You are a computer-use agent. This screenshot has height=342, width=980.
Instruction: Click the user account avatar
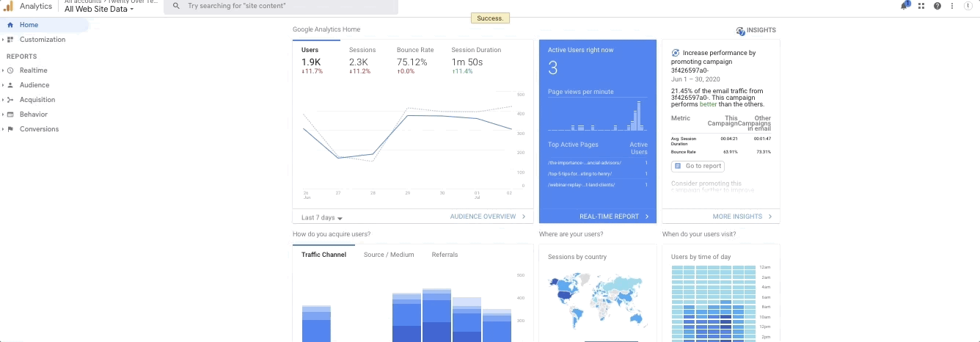click(968, 6)
